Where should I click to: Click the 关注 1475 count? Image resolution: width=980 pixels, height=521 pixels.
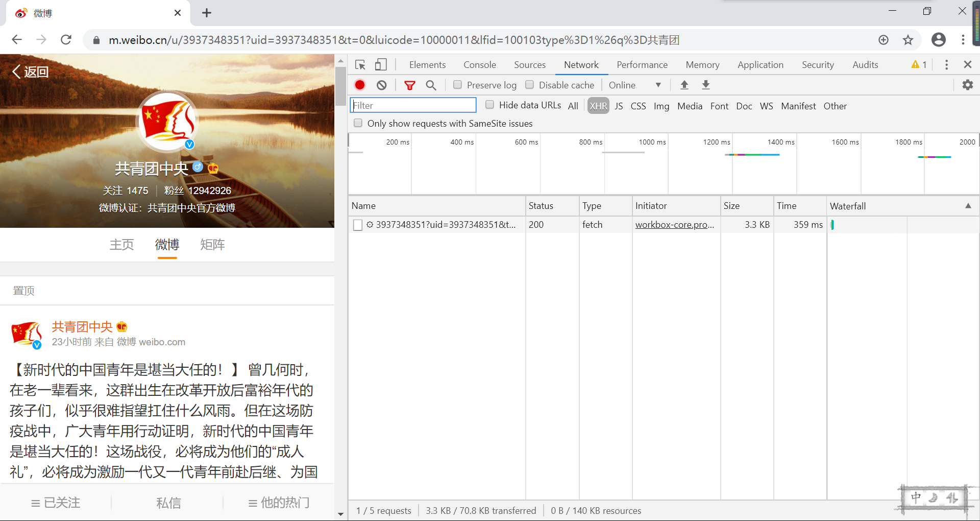[x=126, y=191]
